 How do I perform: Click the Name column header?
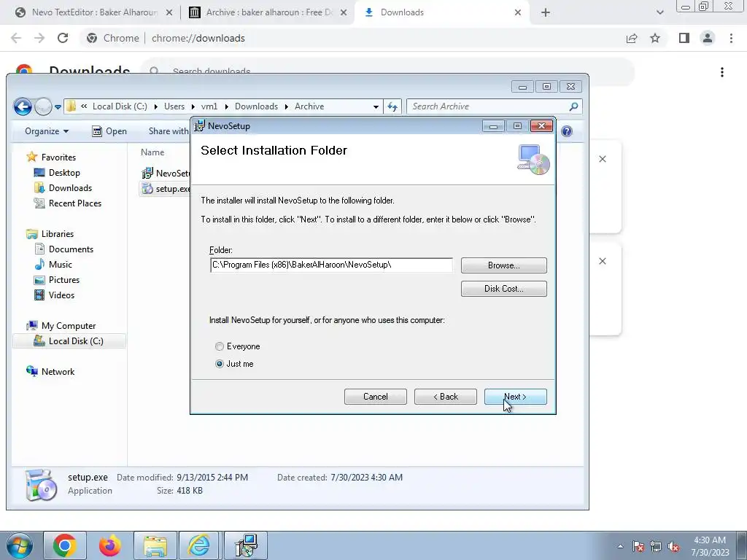152,152
